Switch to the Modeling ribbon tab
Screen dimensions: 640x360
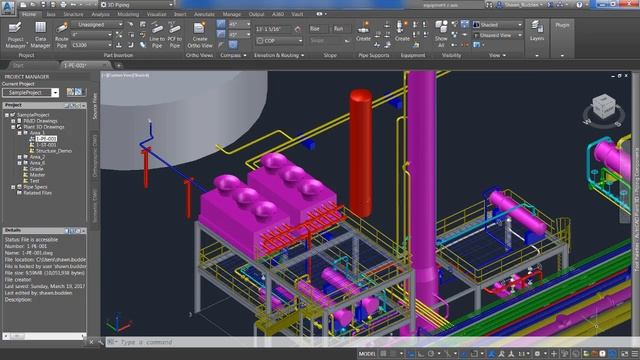click(x=128, y=14)
